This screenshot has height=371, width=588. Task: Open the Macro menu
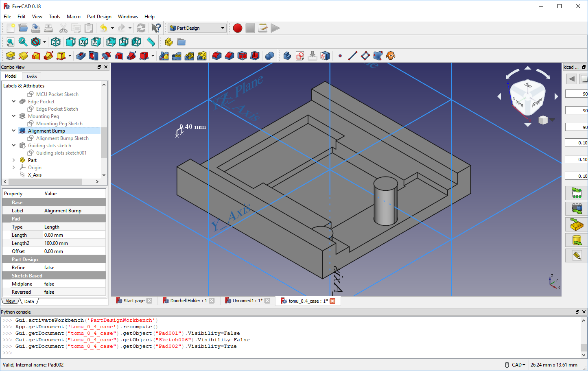[73, 17]
